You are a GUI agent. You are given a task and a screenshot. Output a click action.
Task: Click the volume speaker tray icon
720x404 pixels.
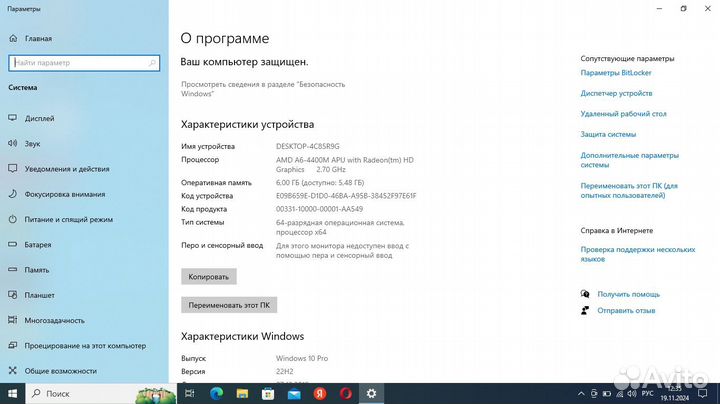pyautogui.click(x=632, y=394)
